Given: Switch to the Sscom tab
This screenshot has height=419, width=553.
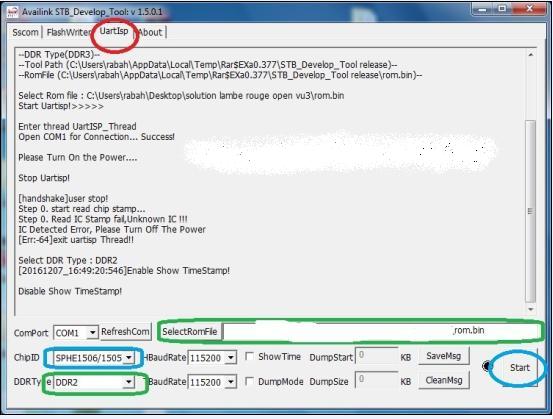Looking at the screenshot, I should click(25, 32).
